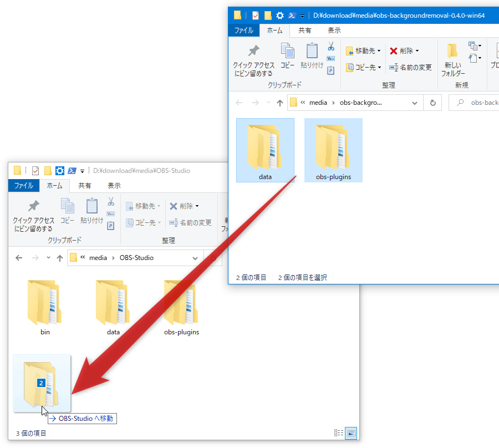499x448 pixels.
Task: Open 移動先 dropdown in obs-backgroundremoval window
Action: click(363, 51)
